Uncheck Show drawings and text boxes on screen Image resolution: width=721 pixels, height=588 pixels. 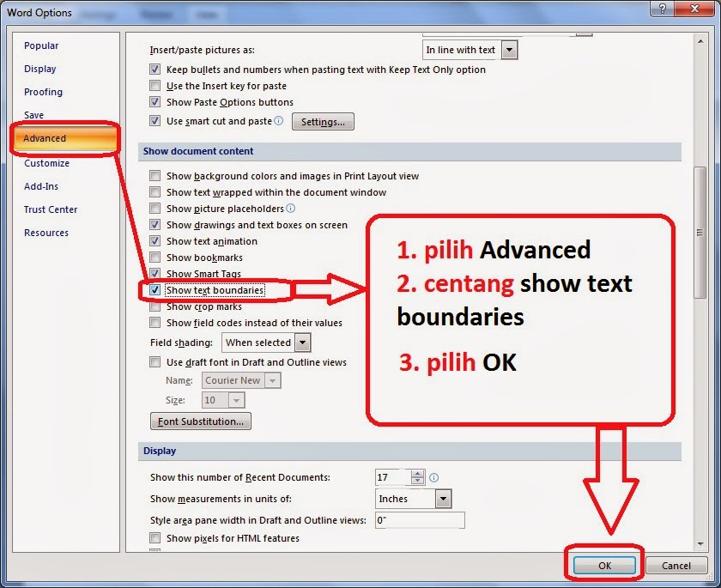(x=155, y=225)
